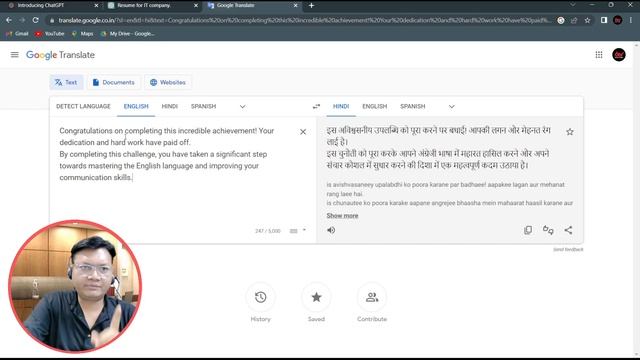Open the Maps bookmark
This screenshot has width=640, height=360.
(x=82, y=34)
